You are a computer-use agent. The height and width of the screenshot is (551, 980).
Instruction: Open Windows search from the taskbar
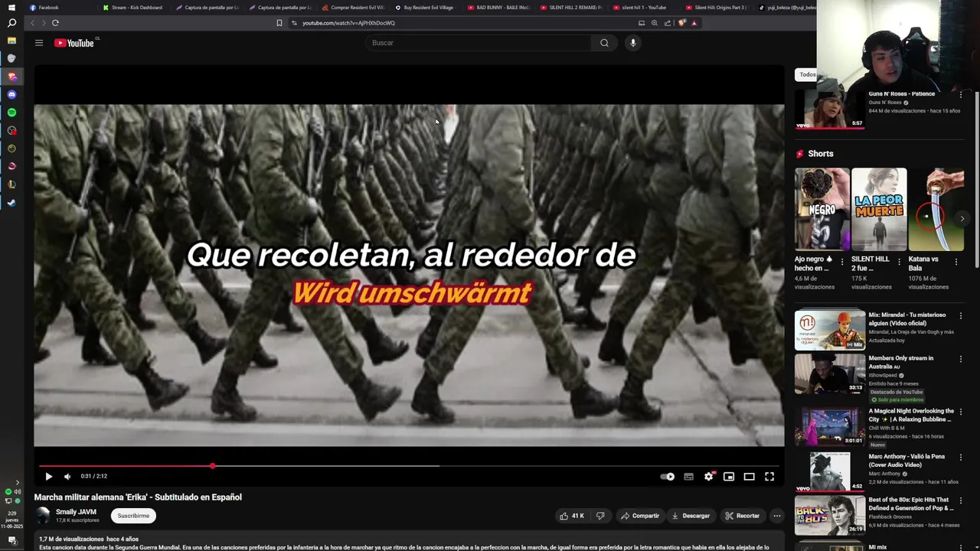pos(11,23)
